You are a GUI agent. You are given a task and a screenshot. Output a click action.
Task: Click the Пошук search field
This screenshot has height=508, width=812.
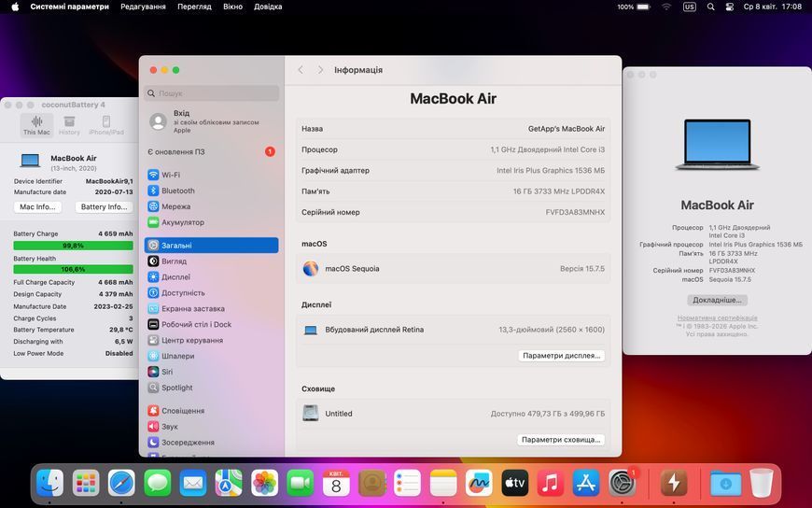tap(211, 93)
